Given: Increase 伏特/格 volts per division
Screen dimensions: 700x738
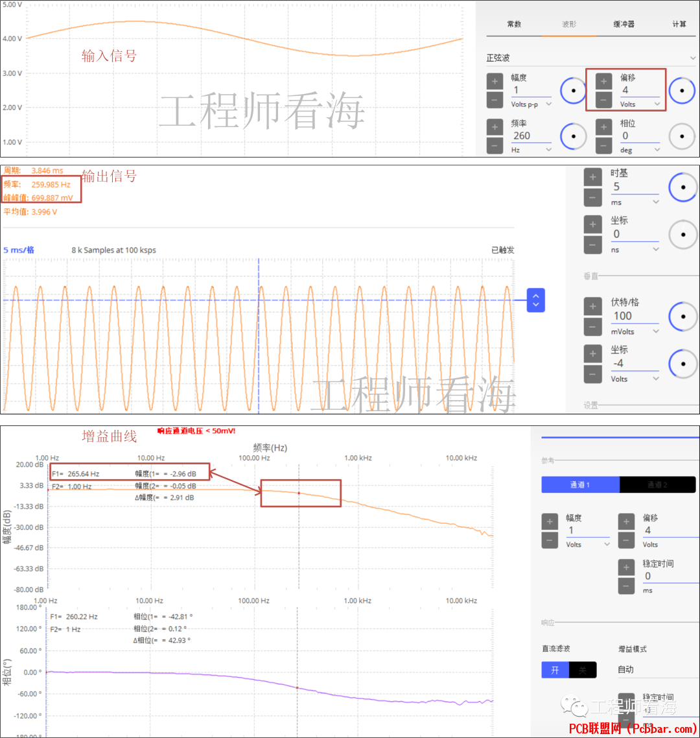Looking at the screenshot, I should [593, 306].
